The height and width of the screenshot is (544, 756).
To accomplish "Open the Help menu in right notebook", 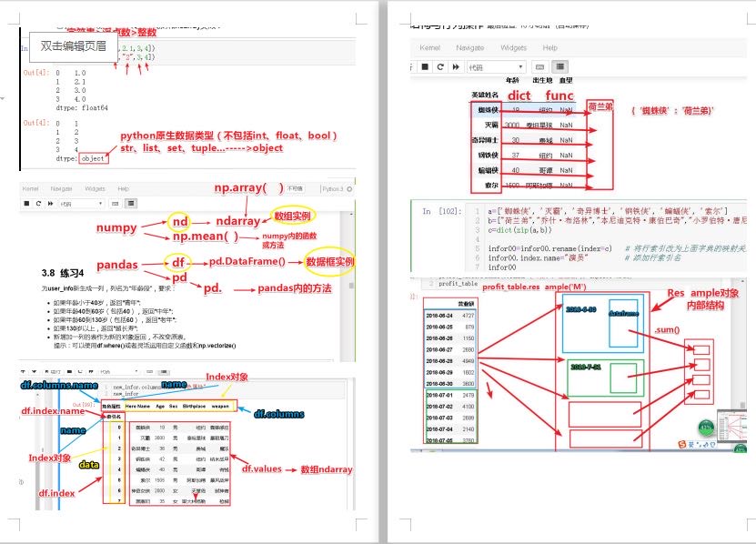I will tap(550, 47).
